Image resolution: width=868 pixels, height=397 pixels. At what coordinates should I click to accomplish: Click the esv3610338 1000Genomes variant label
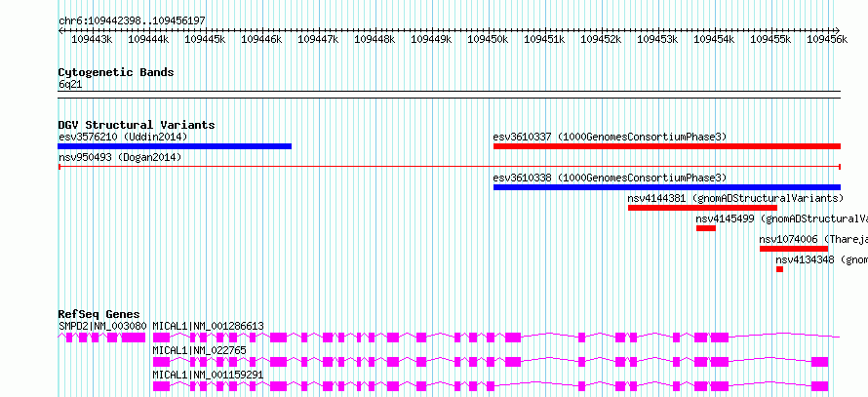click(610, 178)
